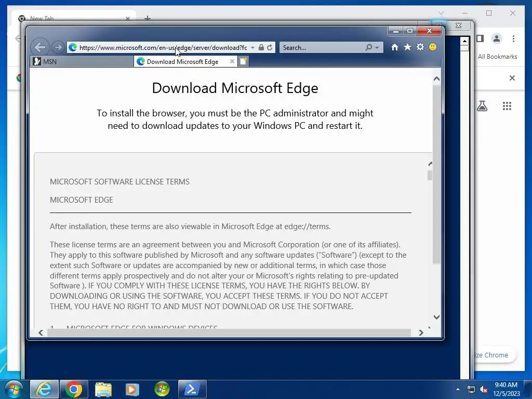Open a new tab in Internet Explorer

pos(243,61)
